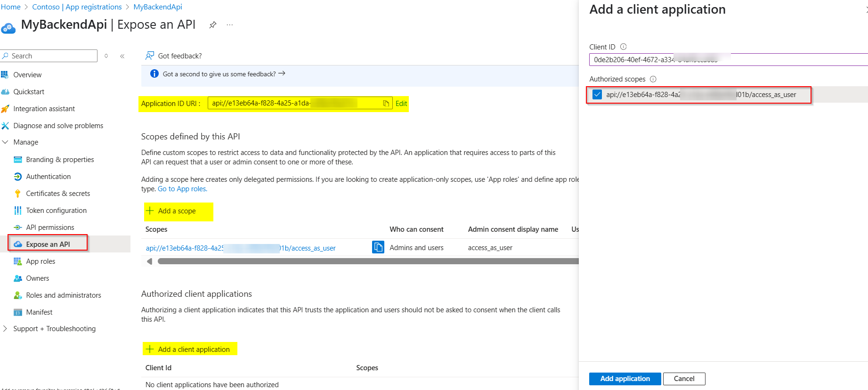The image size is (868, 390).
Task: Open the more options ellipsis menu
Action: tap(230, 25)
